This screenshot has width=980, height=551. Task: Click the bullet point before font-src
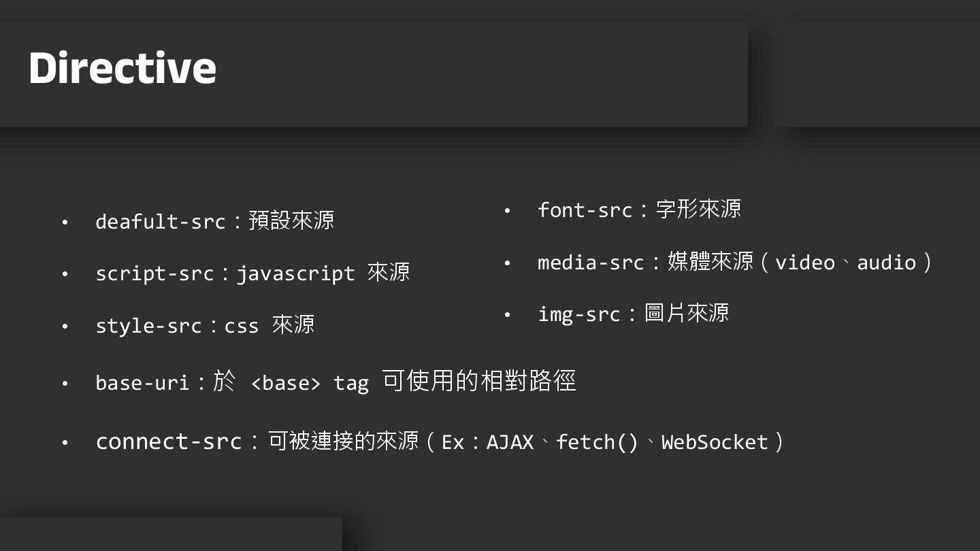pyautogui.click(x=507, y=210)
